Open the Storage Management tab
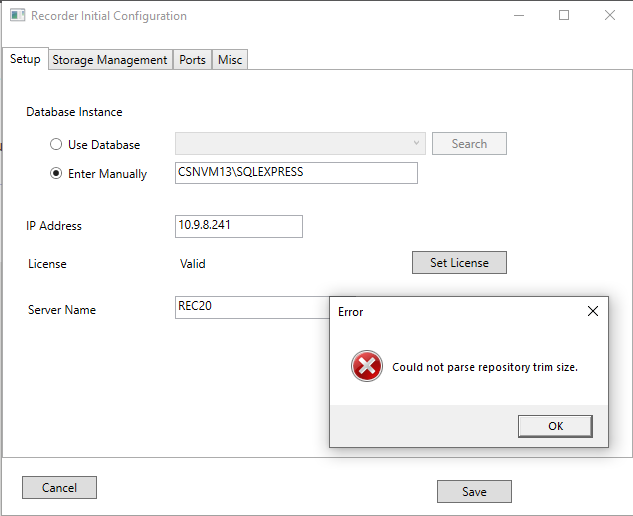This screenshot has width=633, height=516. 110,60
